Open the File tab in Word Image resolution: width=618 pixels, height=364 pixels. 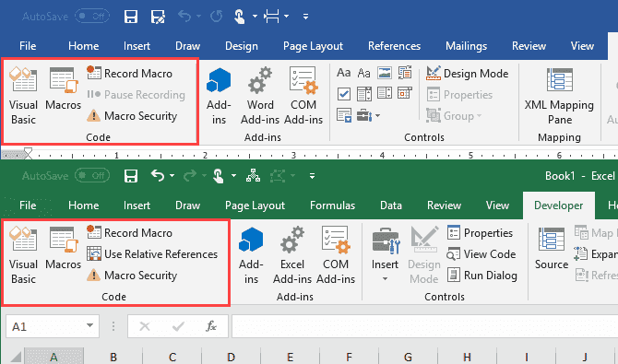point(28,46)
